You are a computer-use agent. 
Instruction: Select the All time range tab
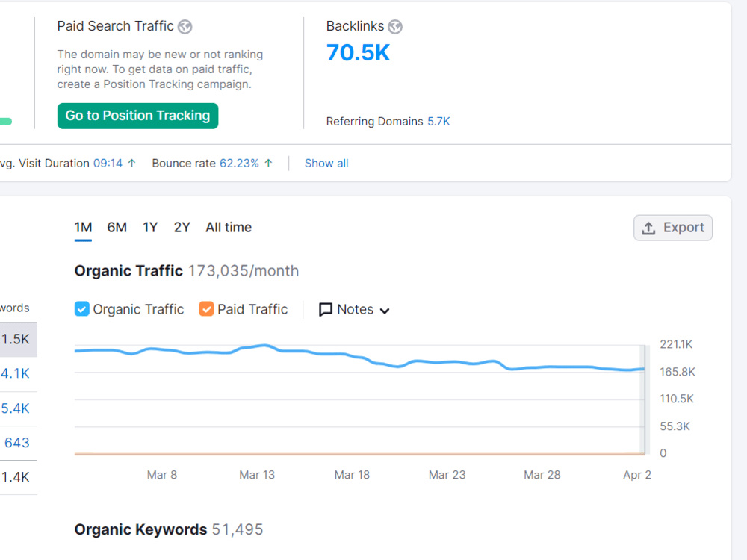coord(229,228)
